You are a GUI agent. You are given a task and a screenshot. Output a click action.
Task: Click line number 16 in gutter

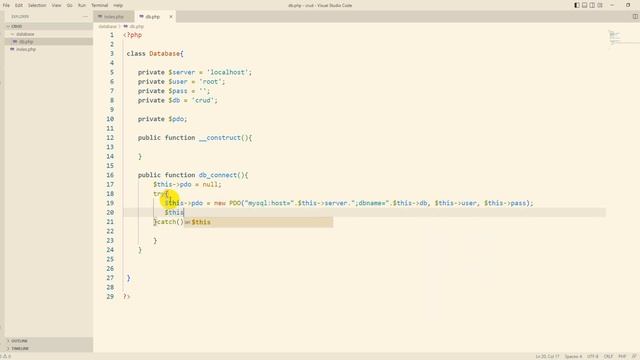click(110, 175)
